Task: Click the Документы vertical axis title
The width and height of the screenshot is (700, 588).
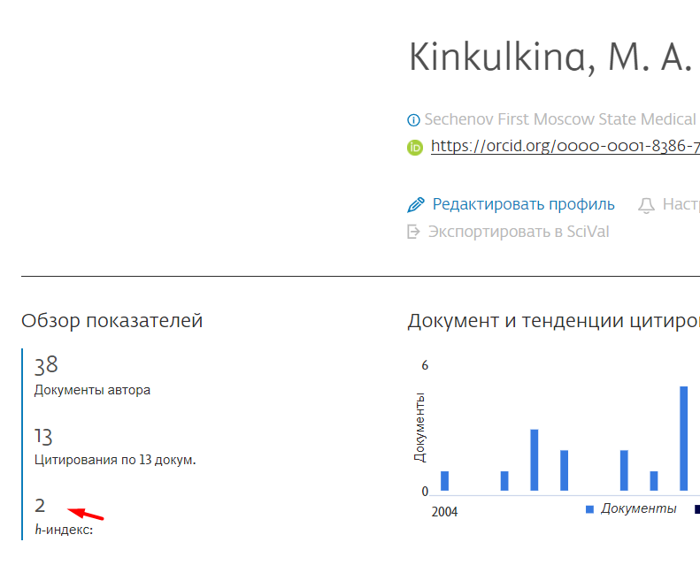Action: [419, 427]
